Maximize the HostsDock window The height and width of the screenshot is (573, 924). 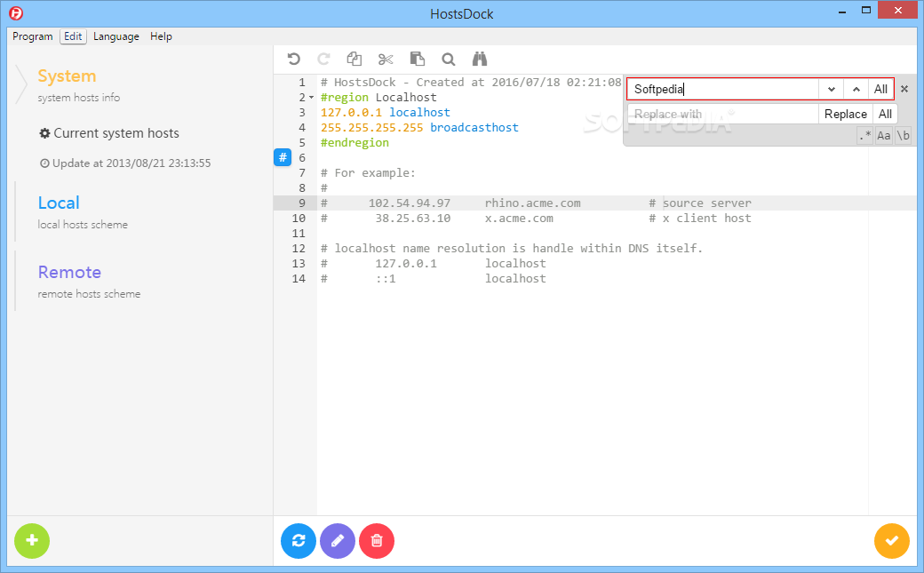(865, 11)
